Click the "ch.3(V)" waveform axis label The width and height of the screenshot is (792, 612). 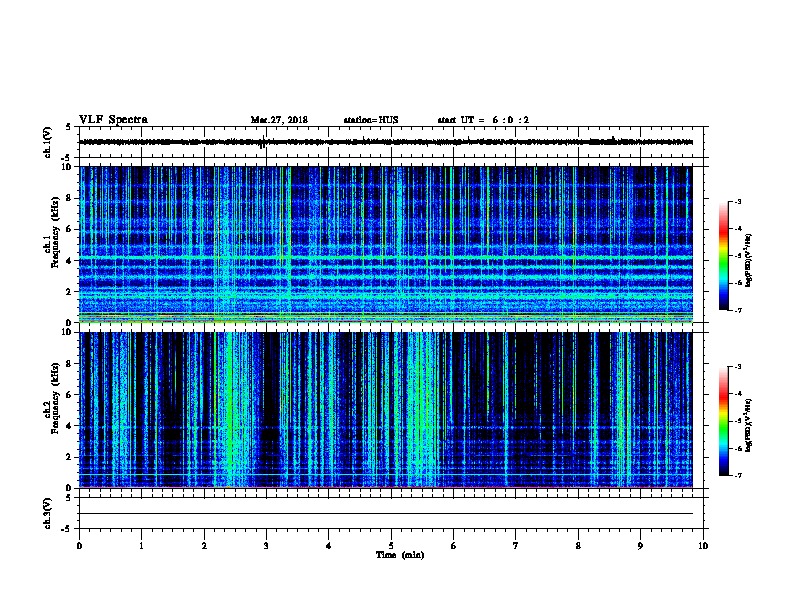pos(48,513)
